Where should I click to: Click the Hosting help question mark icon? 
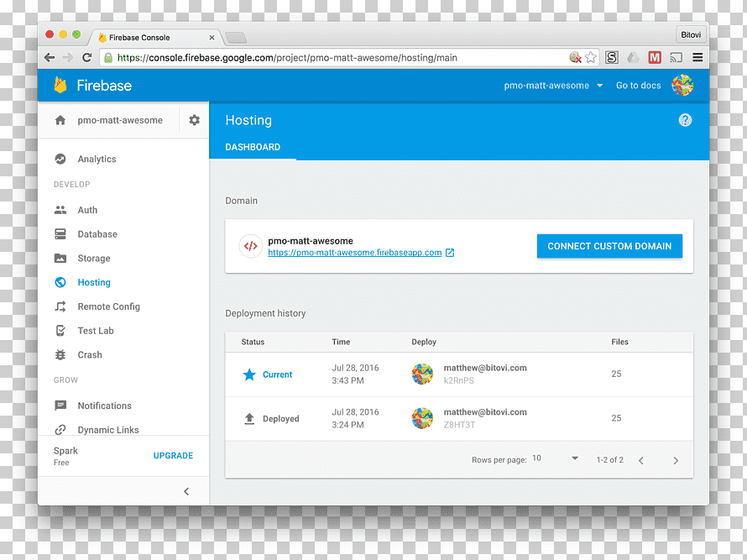click(x=685, y=120)
